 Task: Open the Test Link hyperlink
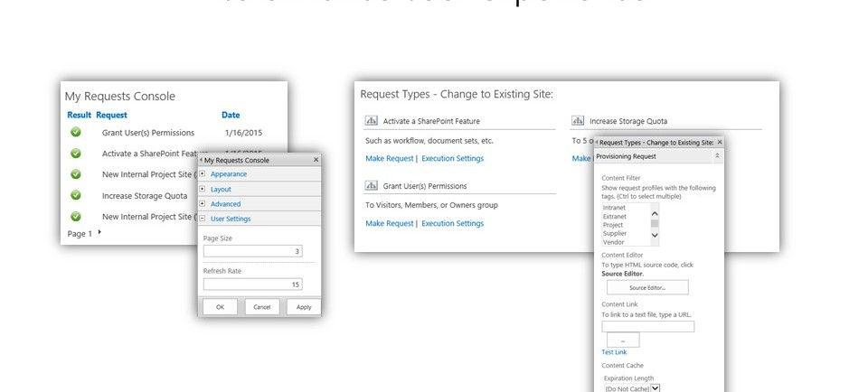[x=614, y=352]
